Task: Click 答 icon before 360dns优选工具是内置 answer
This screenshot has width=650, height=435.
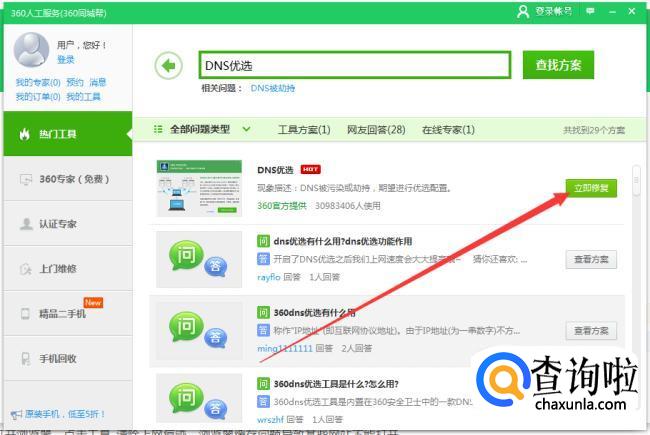Action: [x=263, y=402]
